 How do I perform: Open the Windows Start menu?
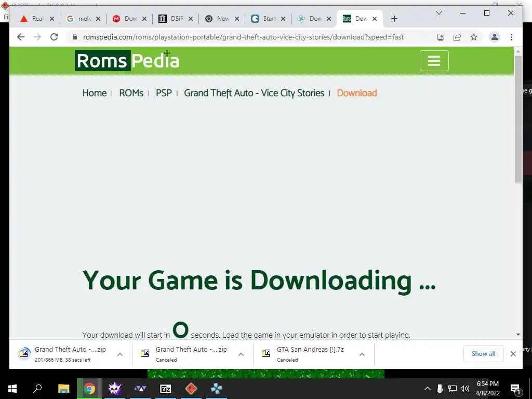pyautogui.click(x=12, y=389)
